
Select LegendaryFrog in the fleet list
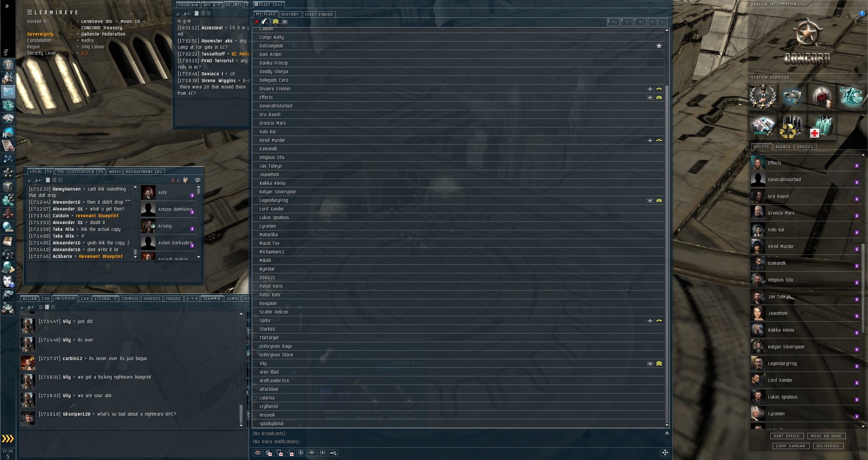tap(458, 201)
